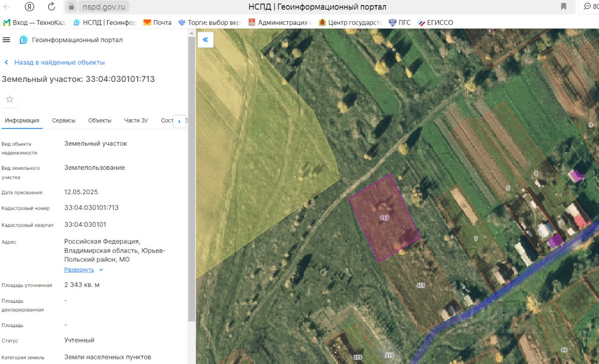The image size is (599, 364).
Task: Add the parcel to favorites with the star
Action: pyautogui.click(x=9, y=99)
